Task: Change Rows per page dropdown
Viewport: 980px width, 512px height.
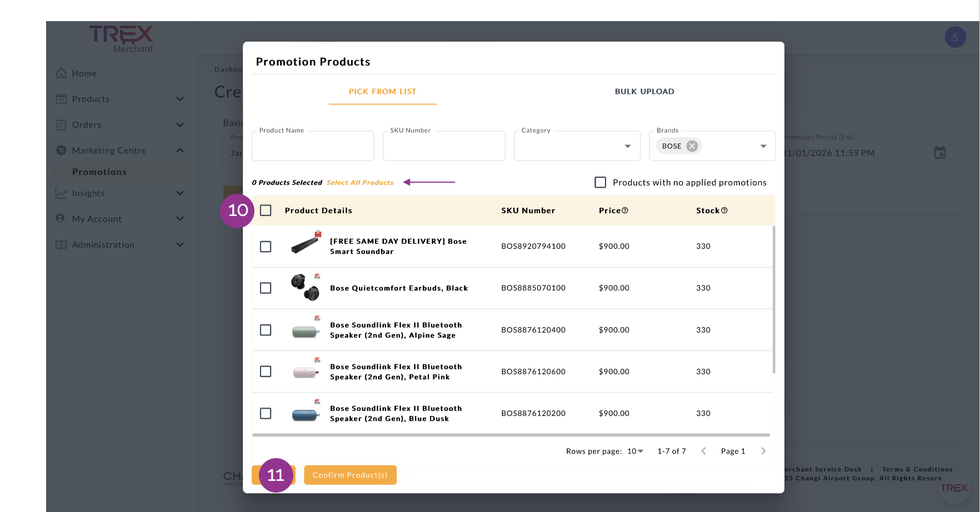Action: pos(635,451)
